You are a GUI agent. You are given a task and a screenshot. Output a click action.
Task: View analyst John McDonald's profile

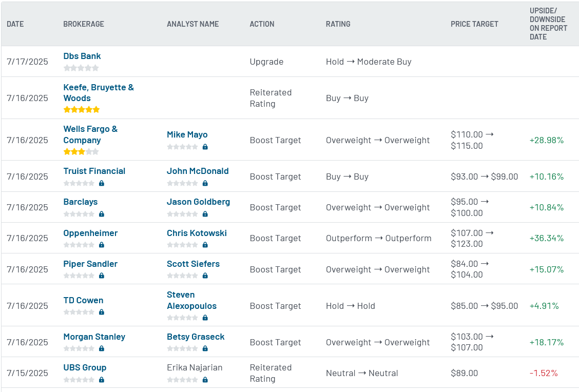198,171
